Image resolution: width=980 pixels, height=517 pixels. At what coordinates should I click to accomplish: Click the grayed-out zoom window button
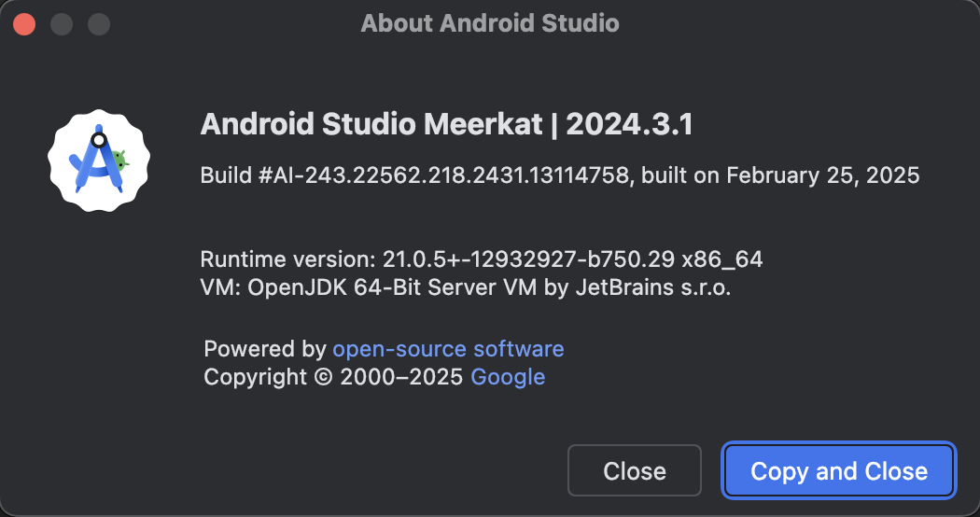(99, 24)
